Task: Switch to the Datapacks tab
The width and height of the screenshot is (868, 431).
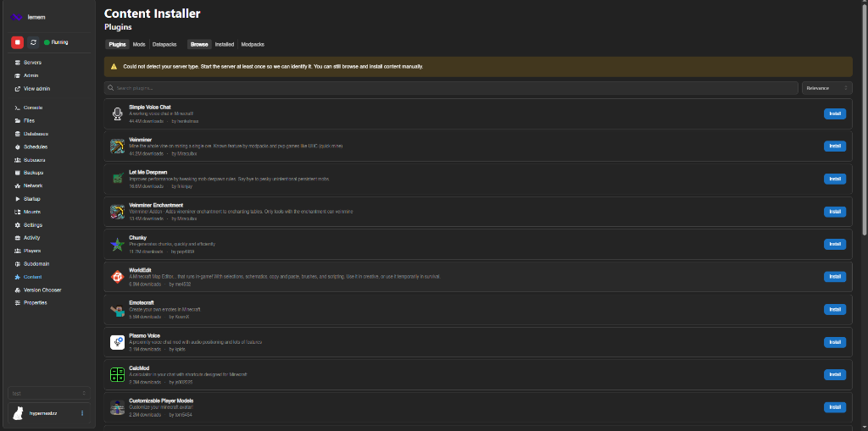Action: click(165, 44)
